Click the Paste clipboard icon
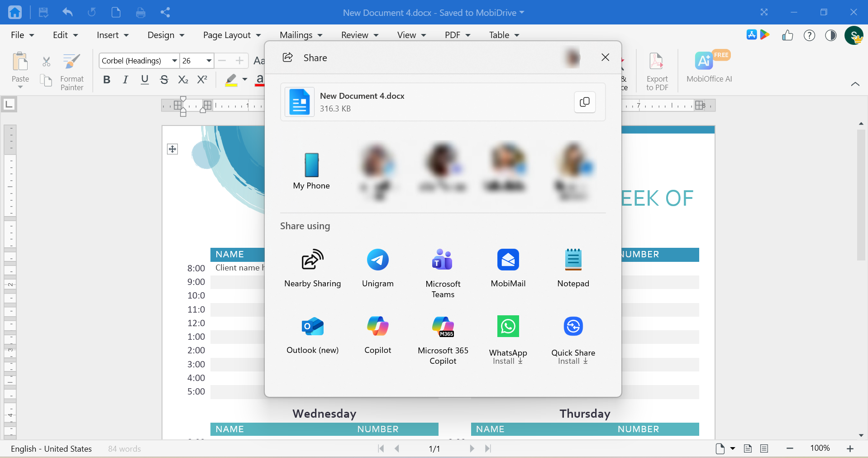Screen dimensions: 868x458 (x=20, y=62)
